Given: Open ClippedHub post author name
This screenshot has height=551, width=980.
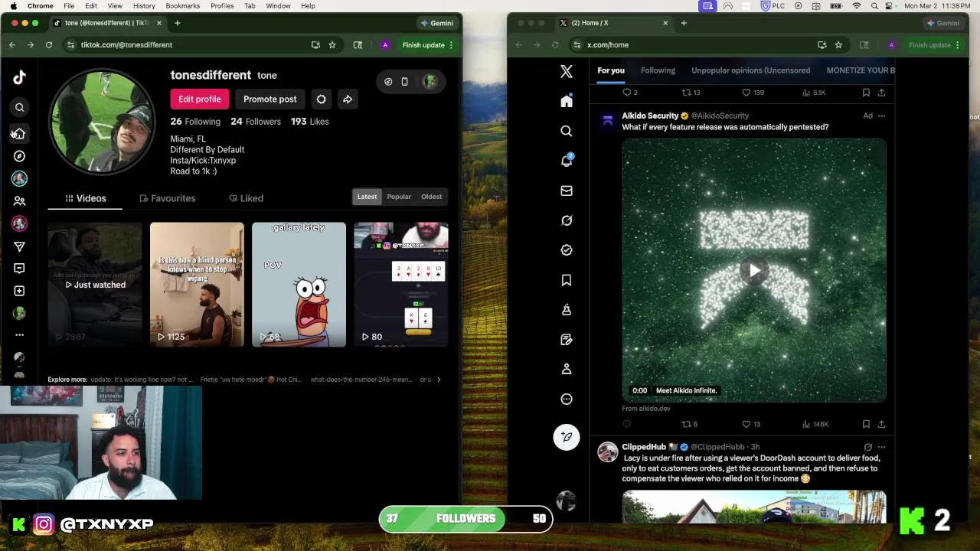Looking at the screenshot, I should tap(644, 447).
